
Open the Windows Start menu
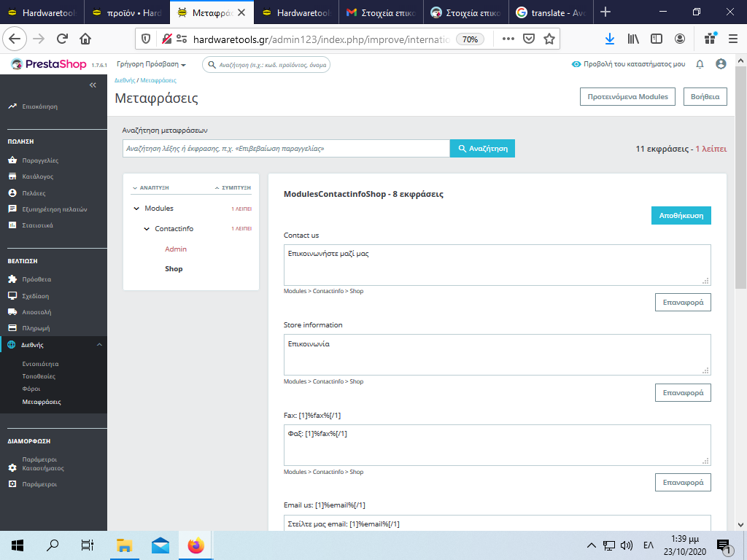(x=18, y=545)
